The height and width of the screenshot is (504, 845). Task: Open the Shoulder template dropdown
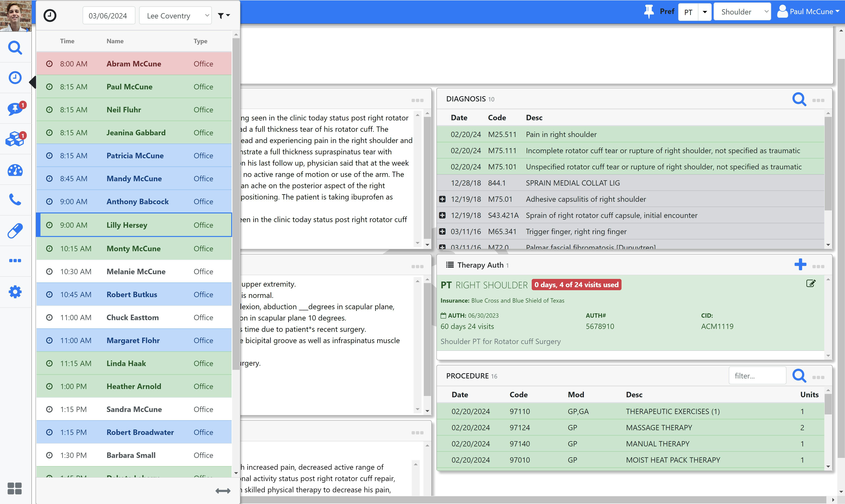tap(742, 12)
